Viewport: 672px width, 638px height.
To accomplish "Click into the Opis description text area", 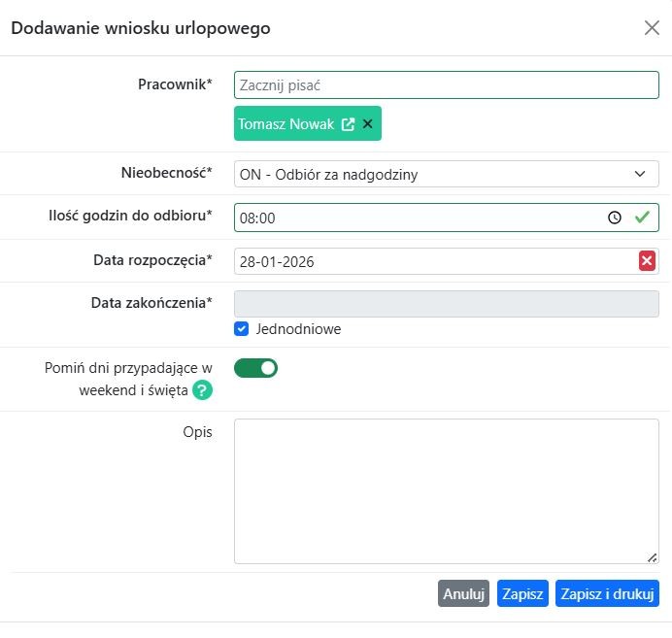I will tap(446, 490).
